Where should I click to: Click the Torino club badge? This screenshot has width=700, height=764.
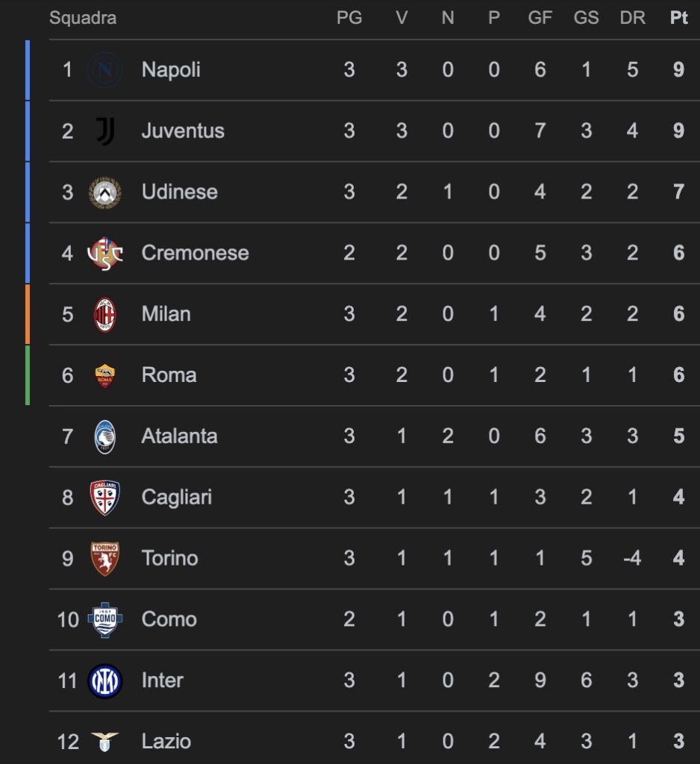pos(104,559)
